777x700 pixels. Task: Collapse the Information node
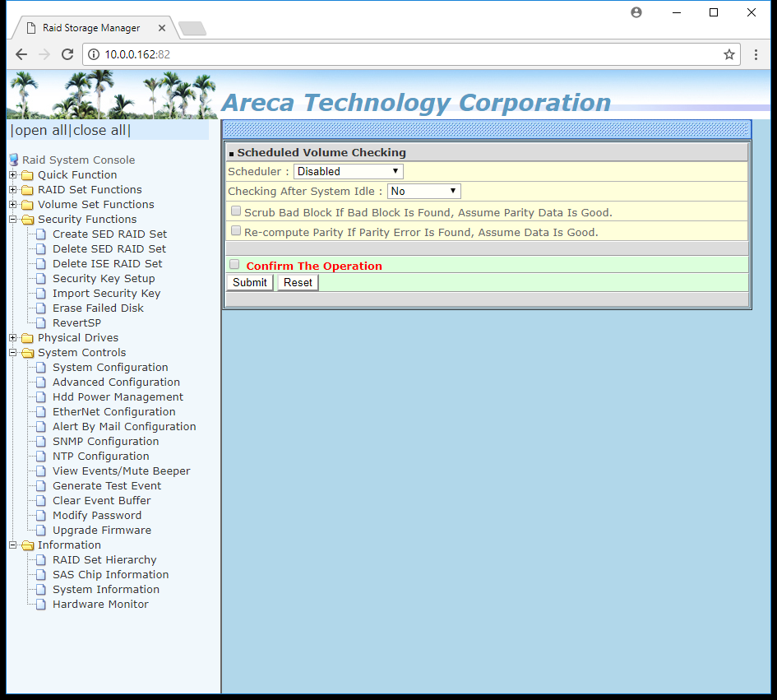point(13,545)
